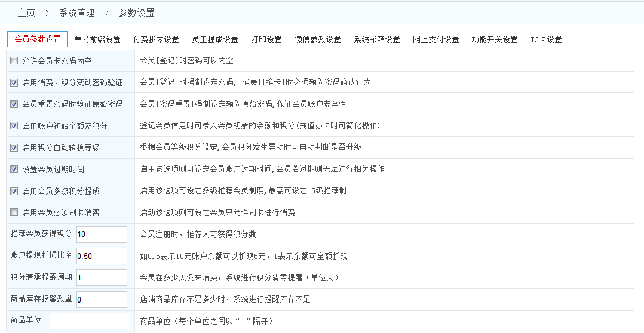Open the 付费找零设置 tab

(x=156, y=39)
